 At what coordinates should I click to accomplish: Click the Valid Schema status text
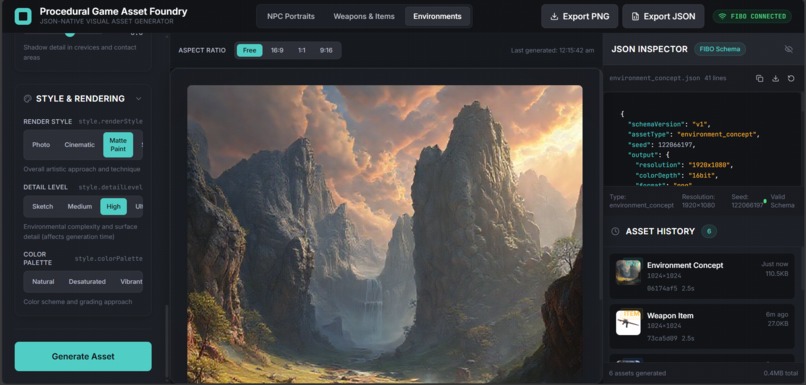click(782, 201)
